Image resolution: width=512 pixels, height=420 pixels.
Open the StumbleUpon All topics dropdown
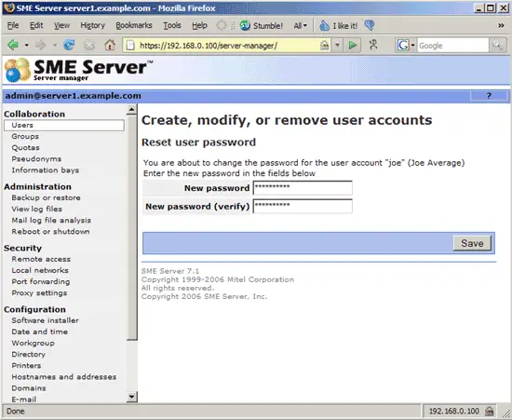click(x=300, y=25)
